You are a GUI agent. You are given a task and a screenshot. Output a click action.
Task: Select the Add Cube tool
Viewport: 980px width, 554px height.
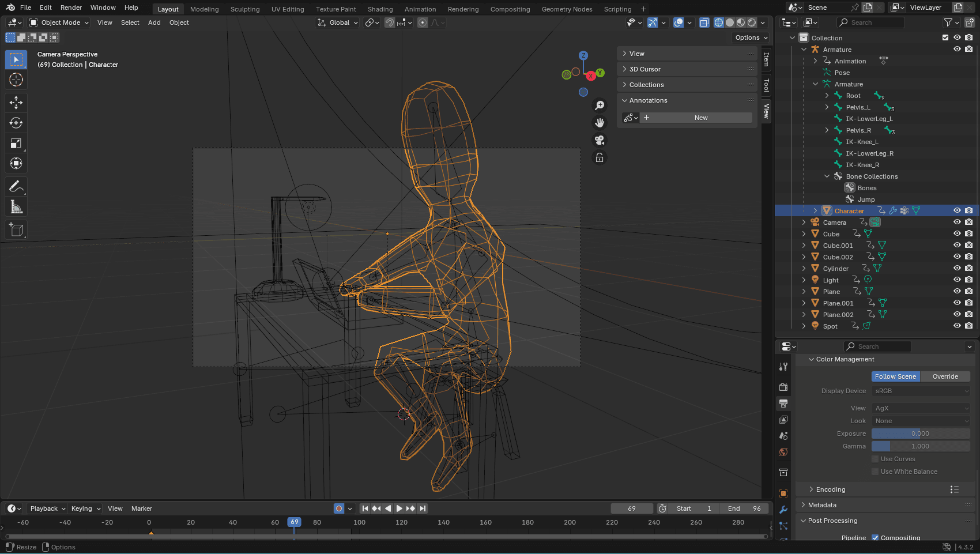click(x=16, y=229)
